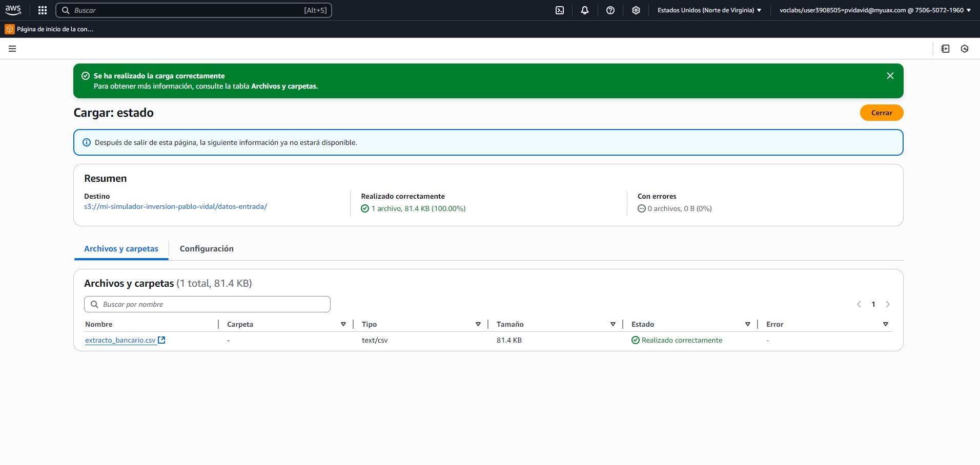Screen dimensions: 980x465
Task: Click the Nombre column header
Action: point(99,324)
